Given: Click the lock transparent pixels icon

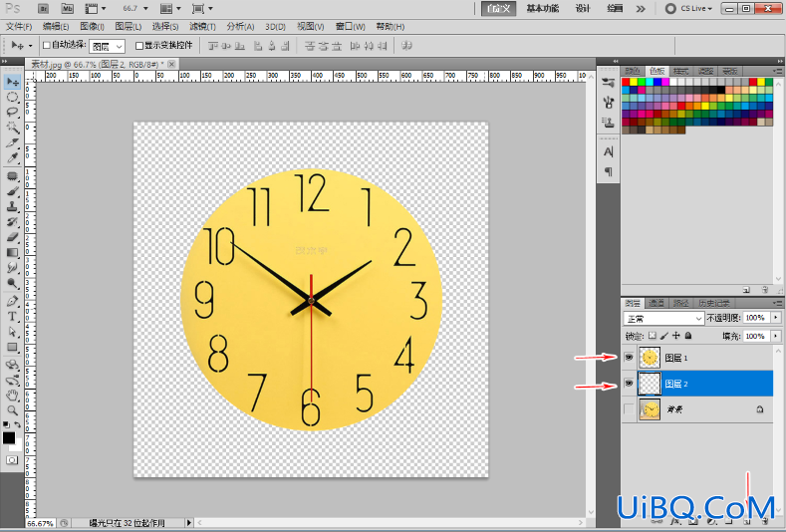Looking at the screenshot, I should 653,336.
